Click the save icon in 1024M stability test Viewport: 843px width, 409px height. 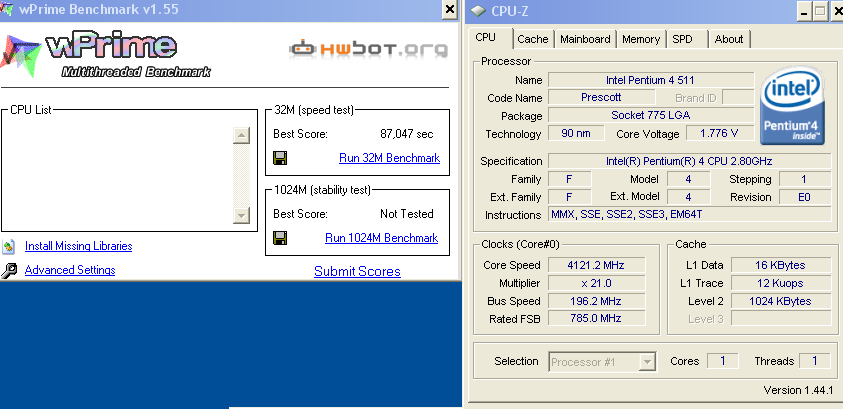[280, 238]
